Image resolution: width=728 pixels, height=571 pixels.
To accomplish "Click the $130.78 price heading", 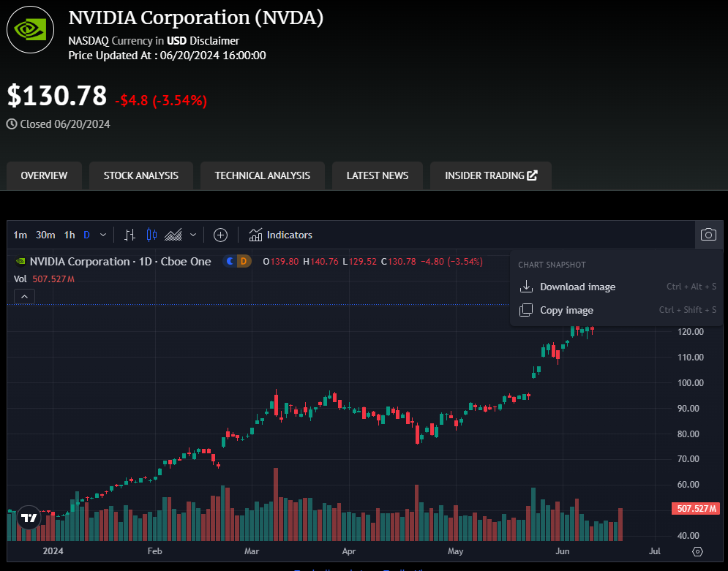I will (x=57, y=96).
